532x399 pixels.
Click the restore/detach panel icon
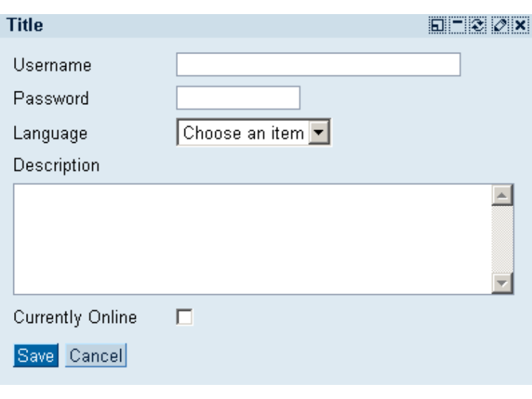coord(437,27)
